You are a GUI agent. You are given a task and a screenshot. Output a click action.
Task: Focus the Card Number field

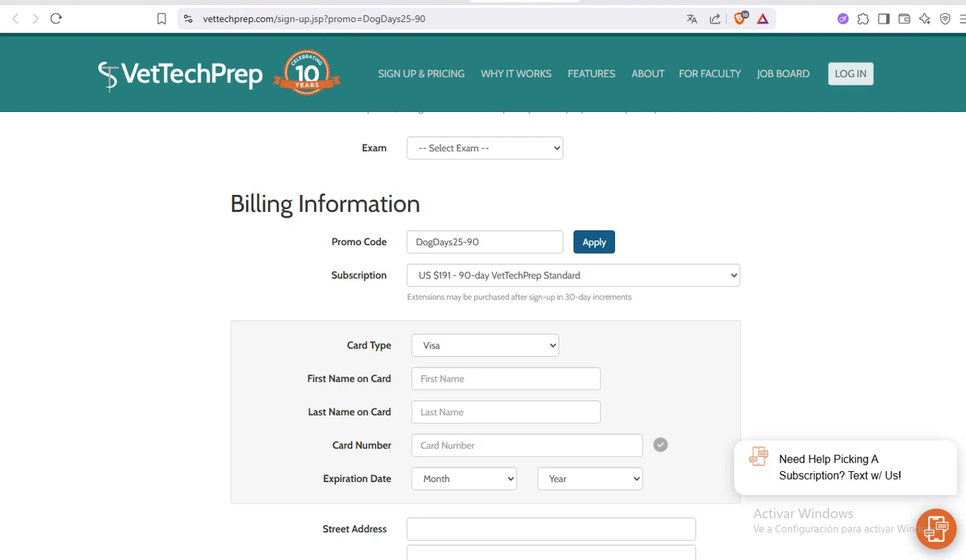pos(527,445)
